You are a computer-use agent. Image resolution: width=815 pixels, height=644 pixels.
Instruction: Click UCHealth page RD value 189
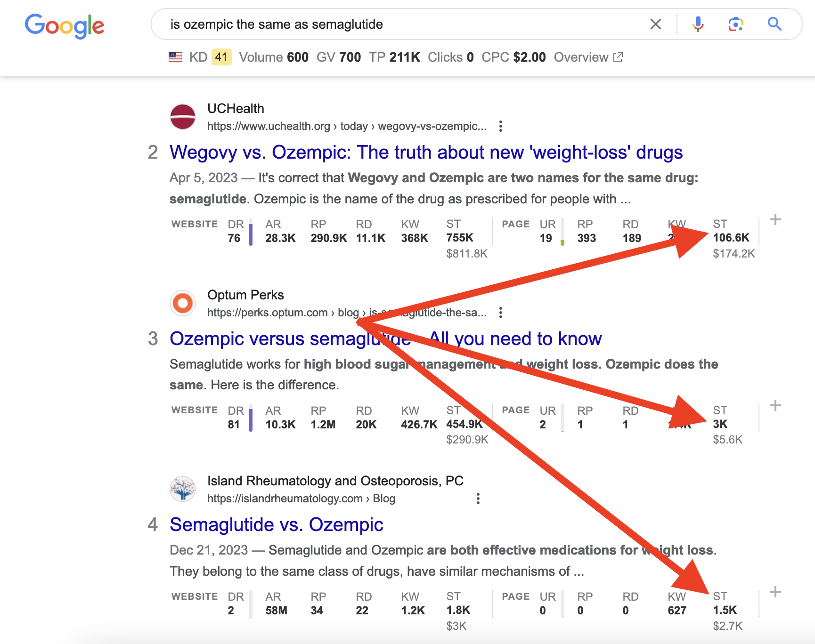pyautogui.click(x=632, y=238)
